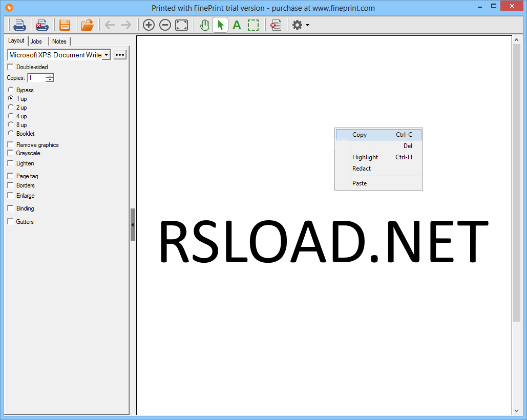
Task: Switch to the Jobs tab
Action: click(x=36, y=41)
